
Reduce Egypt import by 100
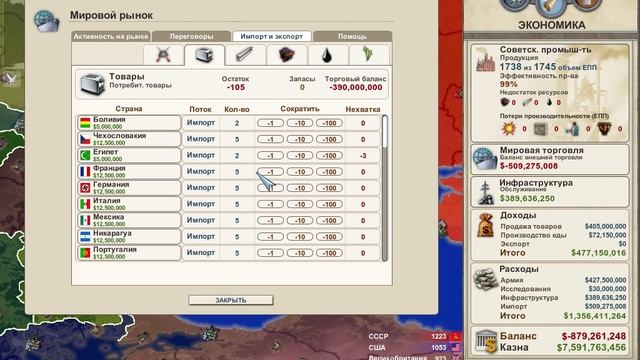[x=329, y=156]
